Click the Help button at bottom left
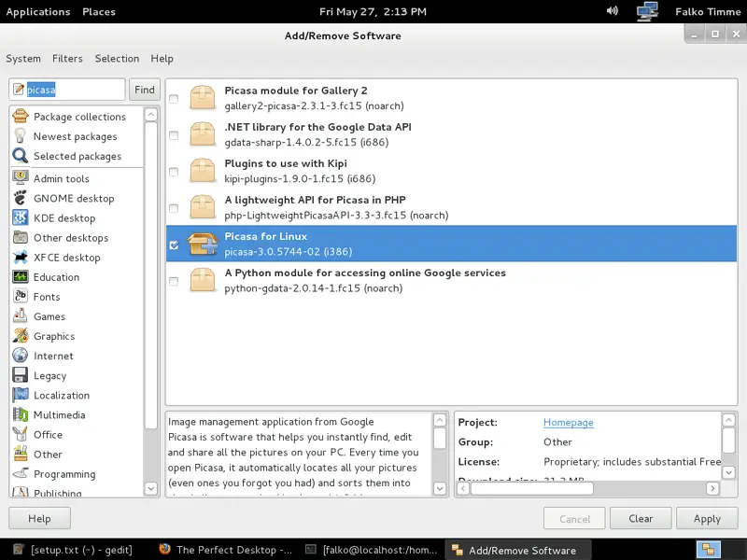Image resolution: width=747 pixels, height=560 pixels. (39, 518)
